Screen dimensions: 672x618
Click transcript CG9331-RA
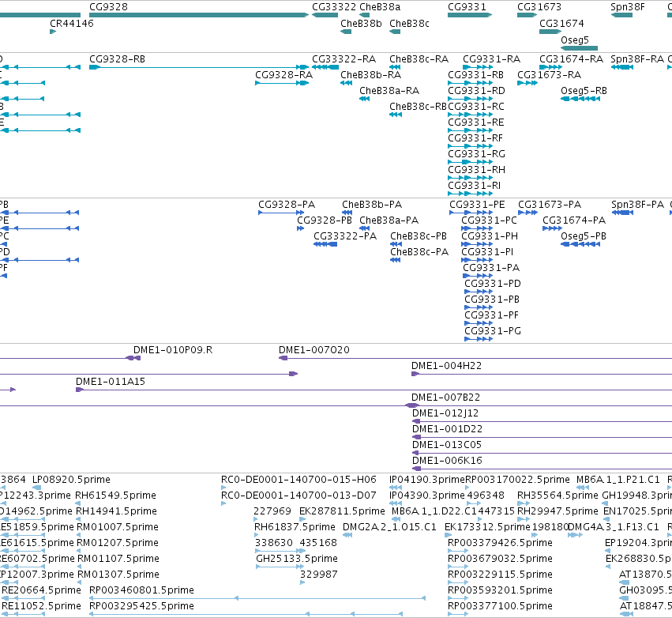pos(478,67)
